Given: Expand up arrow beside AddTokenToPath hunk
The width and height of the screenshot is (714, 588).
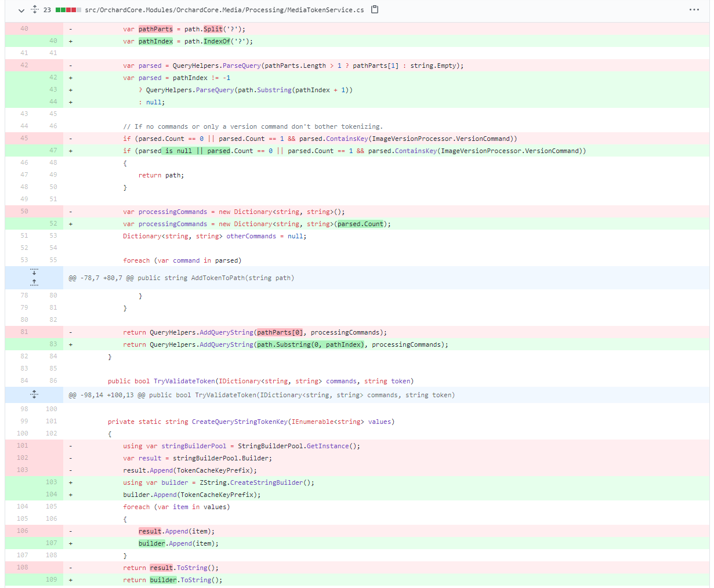Looking at the screenshot, I should (x=34, y=282).
